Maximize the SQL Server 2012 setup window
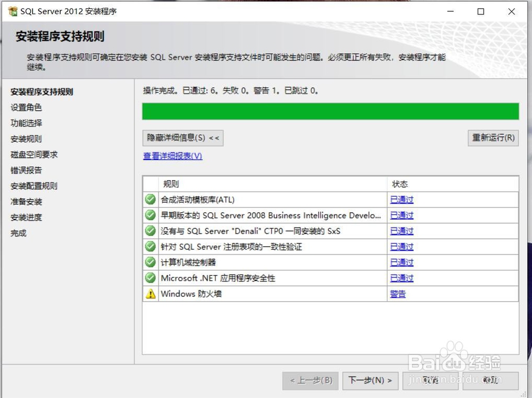This screenshot has width=532, height=398. tap(481, 11)
